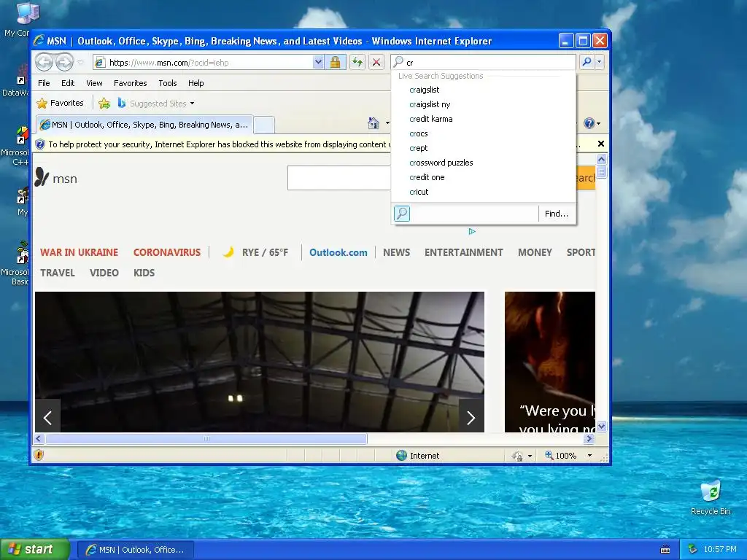Open the KIDS section link
The image size is (747, 560).
point(144,273)
